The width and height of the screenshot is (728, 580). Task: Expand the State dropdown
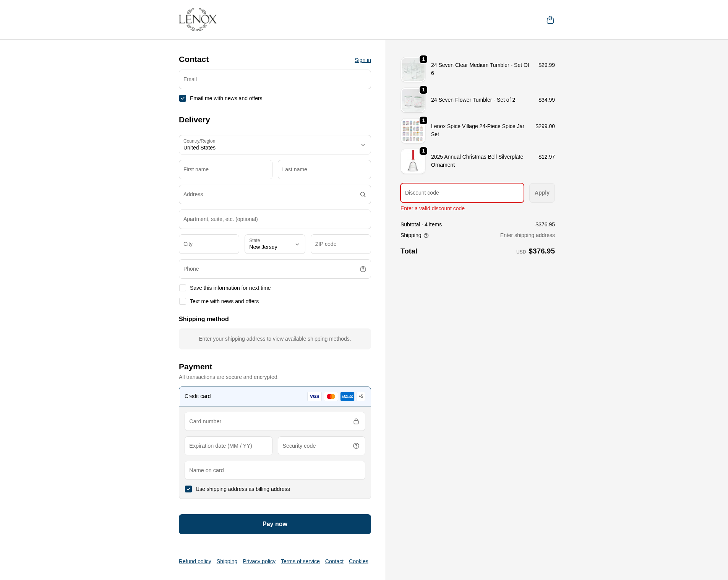(x=274, y=244)
